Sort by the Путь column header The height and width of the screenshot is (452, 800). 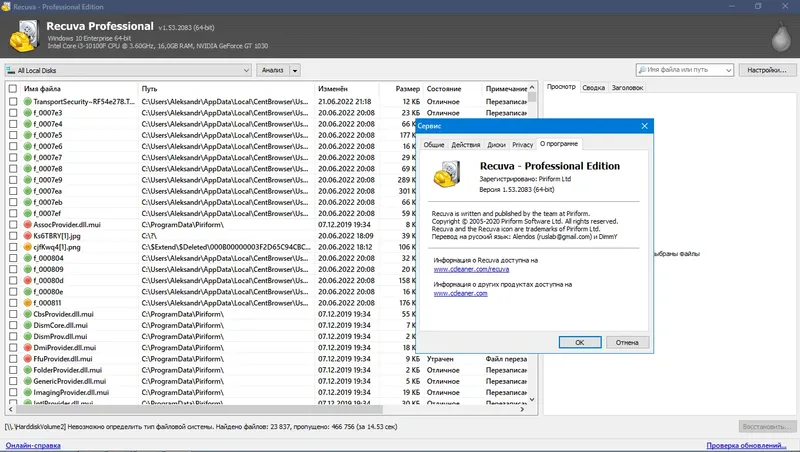149,89
